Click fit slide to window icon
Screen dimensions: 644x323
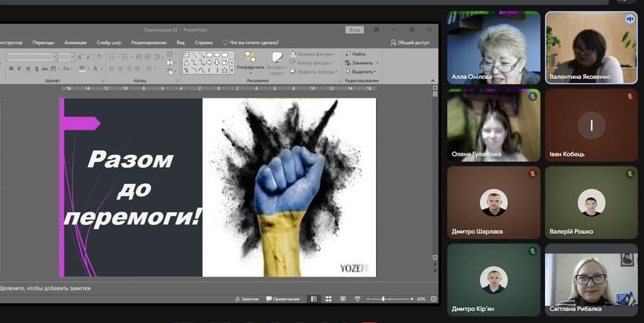(x=432, y=299)
